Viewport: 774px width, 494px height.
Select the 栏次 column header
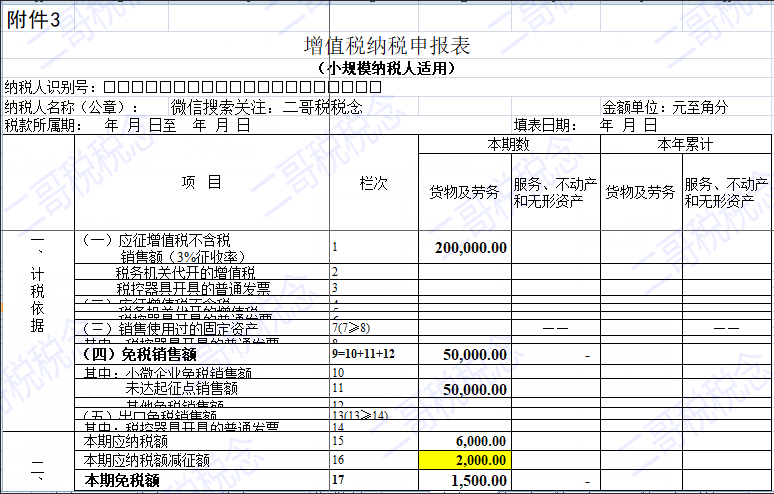pyautogui.click(x=374, y=183)
